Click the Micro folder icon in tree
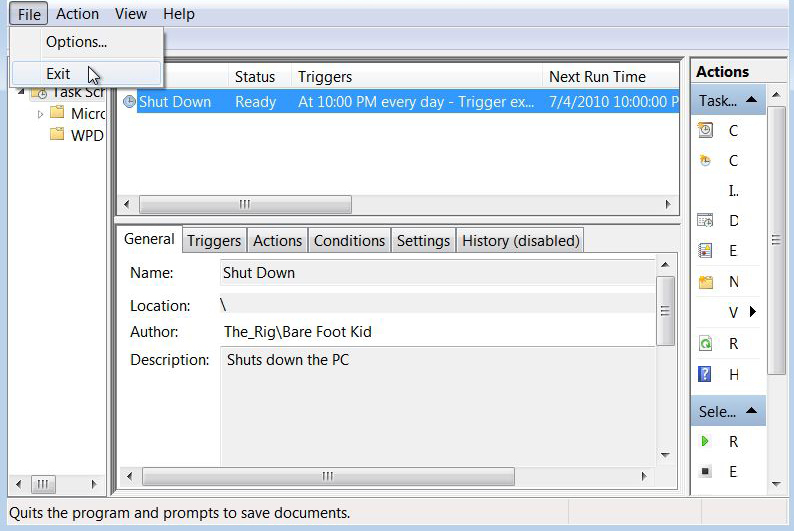794x531 pixels. point(57,112)
